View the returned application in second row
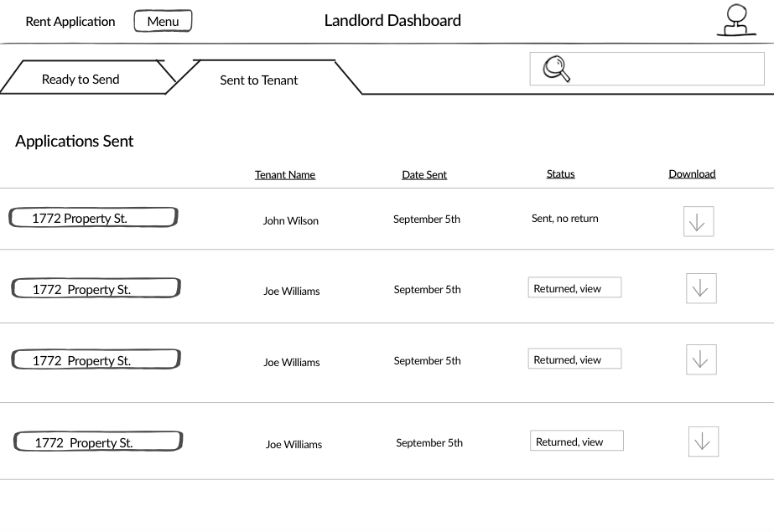The image size is (774, 532). (x=574, y=287)
